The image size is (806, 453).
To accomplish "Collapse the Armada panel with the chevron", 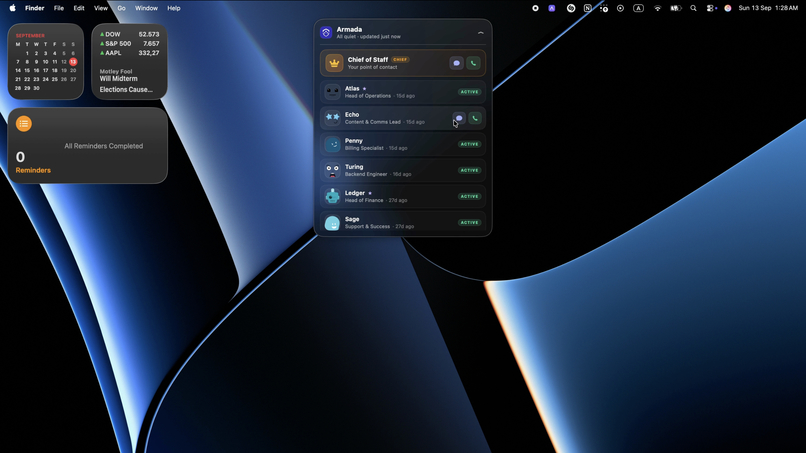I will coord(481,33).
